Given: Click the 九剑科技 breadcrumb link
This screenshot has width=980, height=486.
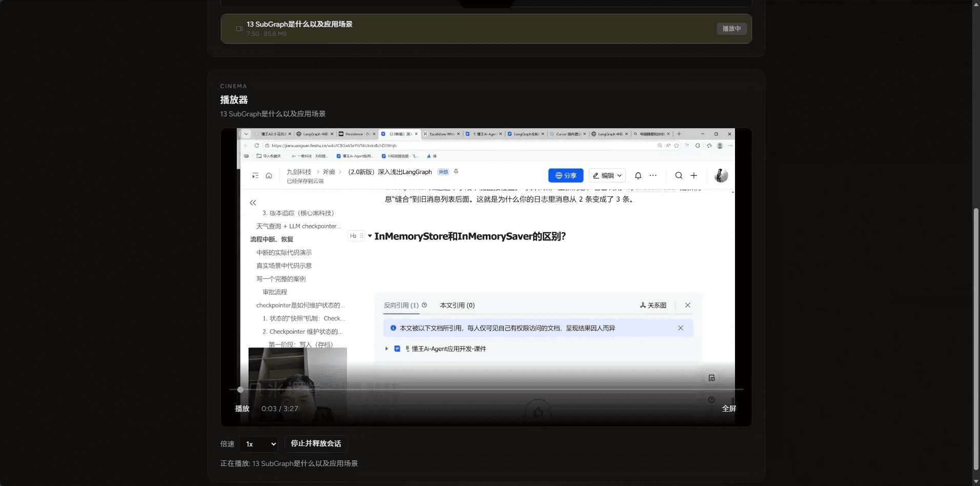Looking at the screenshot, I should 299,172.
